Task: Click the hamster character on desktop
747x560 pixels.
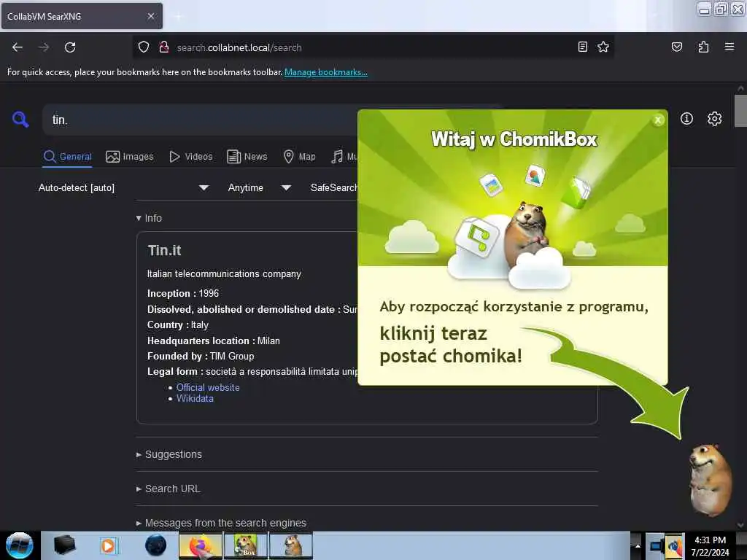Action: [710, 480]
